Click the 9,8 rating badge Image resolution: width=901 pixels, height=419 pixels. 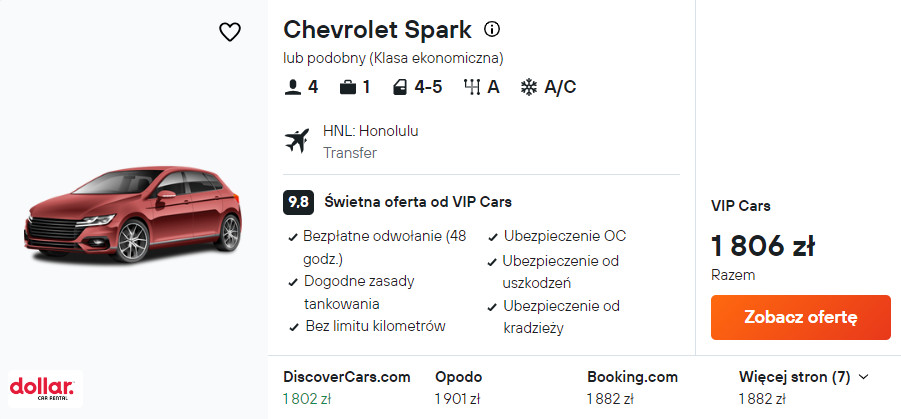pos(298,202)
